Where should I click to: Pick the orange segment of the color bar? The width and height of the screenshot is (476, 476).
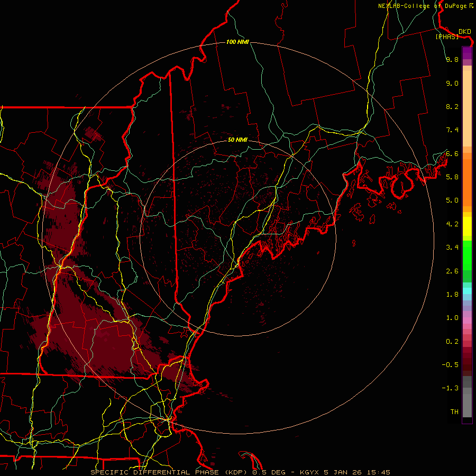tap(467, 182)
